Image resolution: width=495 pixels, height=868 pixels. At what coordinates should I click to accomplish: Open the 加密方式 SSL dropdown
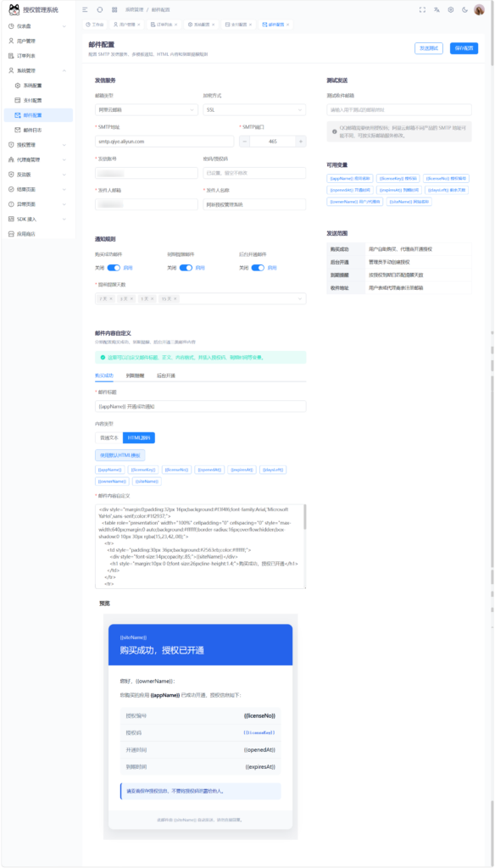(x=254, y=110)
